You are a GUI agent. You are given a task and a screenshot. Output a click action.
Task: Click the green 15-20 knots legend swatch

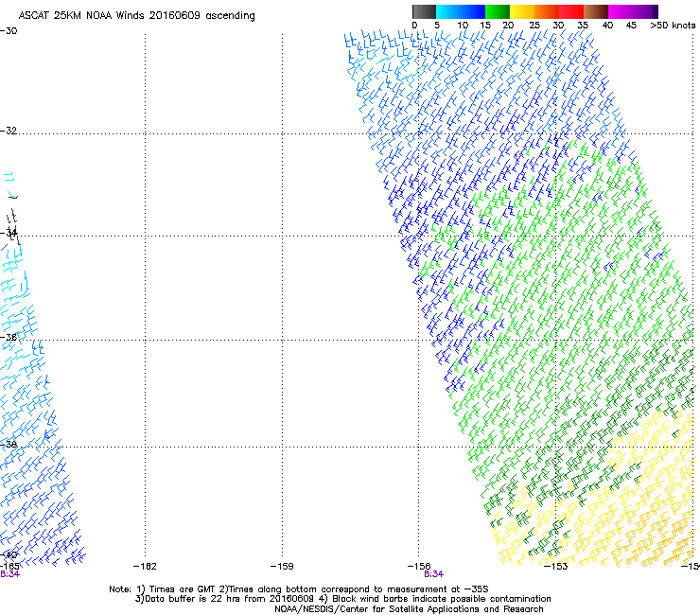pyautogui.click(x=498, y=11)
